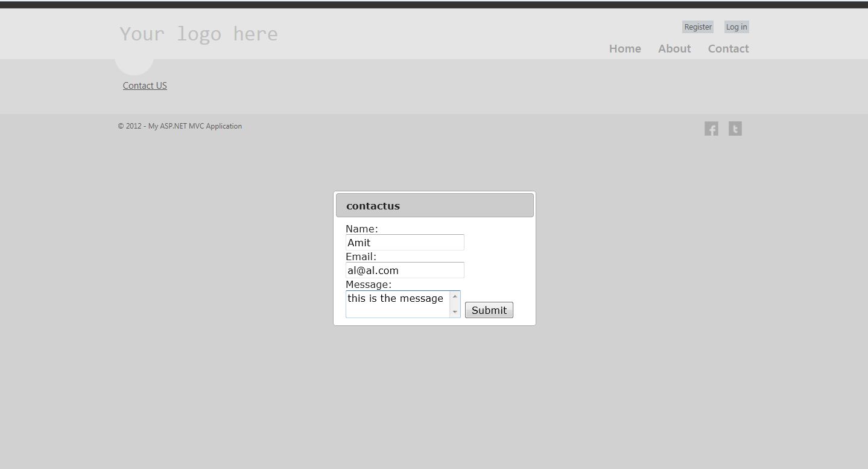Open the Contact US link
This screenshot has height=469, width=868.
(x=144, y=85)
